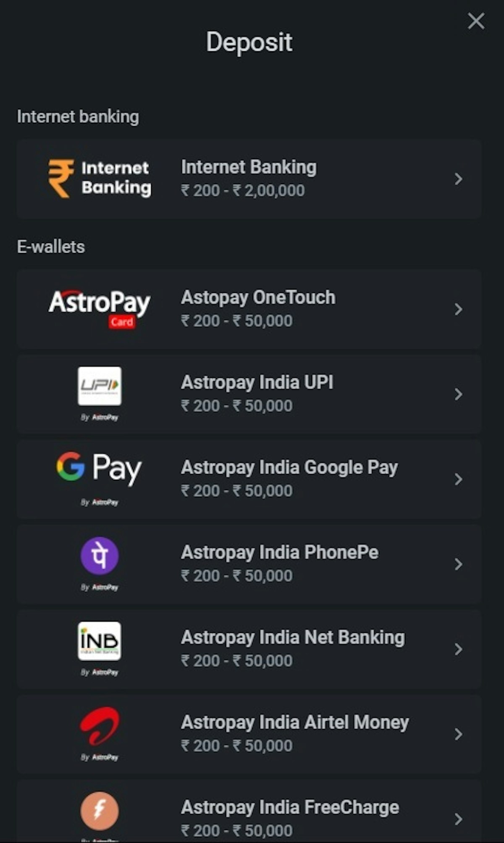Click the red Airtel Money logo

point(100,726)
